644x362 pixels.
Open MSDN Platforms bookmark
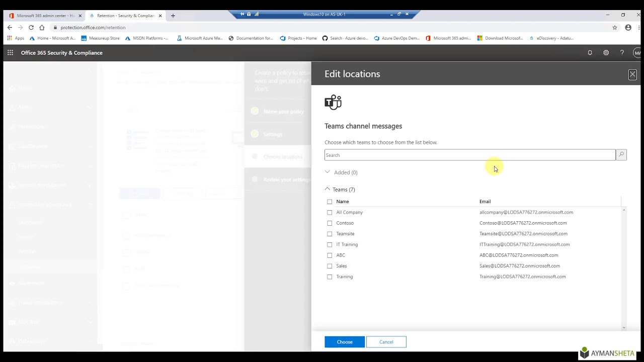(x=146, y=38)
